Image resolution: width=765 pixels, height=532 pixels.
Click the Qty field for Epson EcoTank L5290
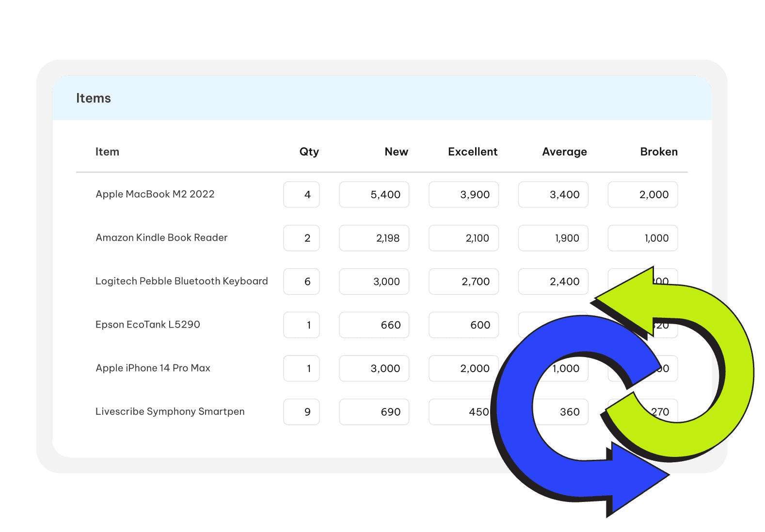point(302,325)
